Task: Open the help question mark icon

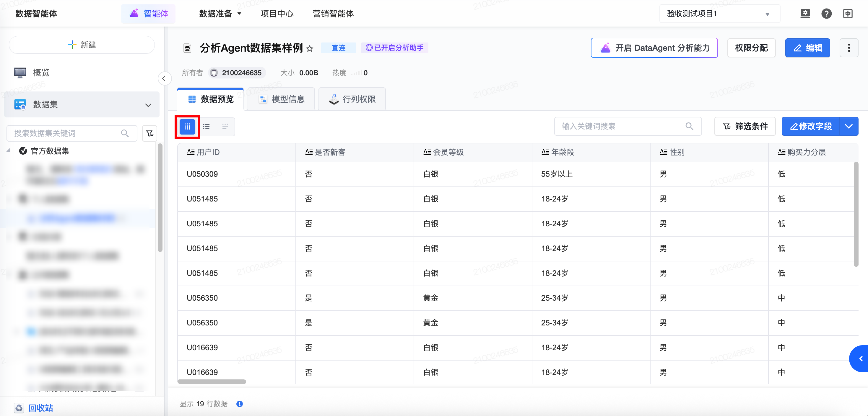Action: tap(826, 14)
